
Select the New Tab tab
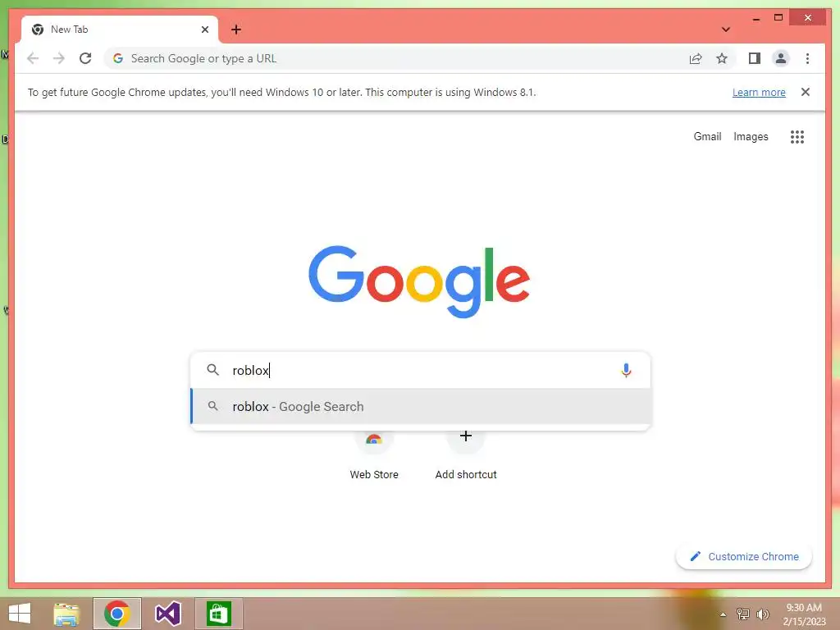120,30
